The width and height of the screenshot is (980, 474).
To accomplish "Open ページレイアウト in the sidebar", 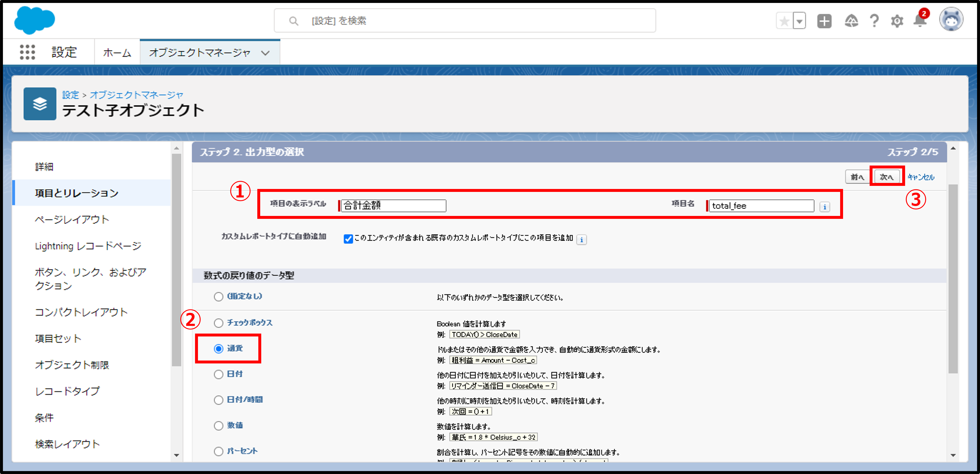I will coord(72,219).
